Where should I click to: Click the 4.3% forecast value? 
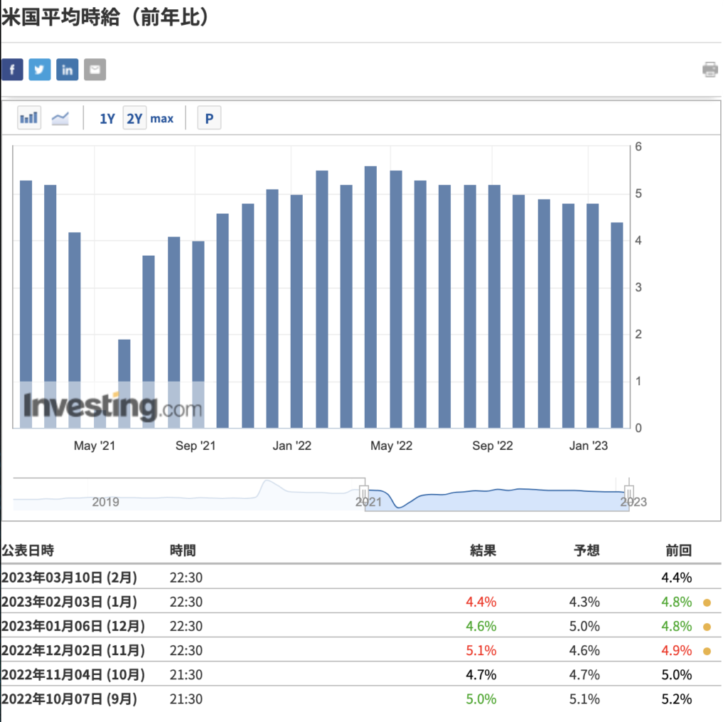[584, 602]
